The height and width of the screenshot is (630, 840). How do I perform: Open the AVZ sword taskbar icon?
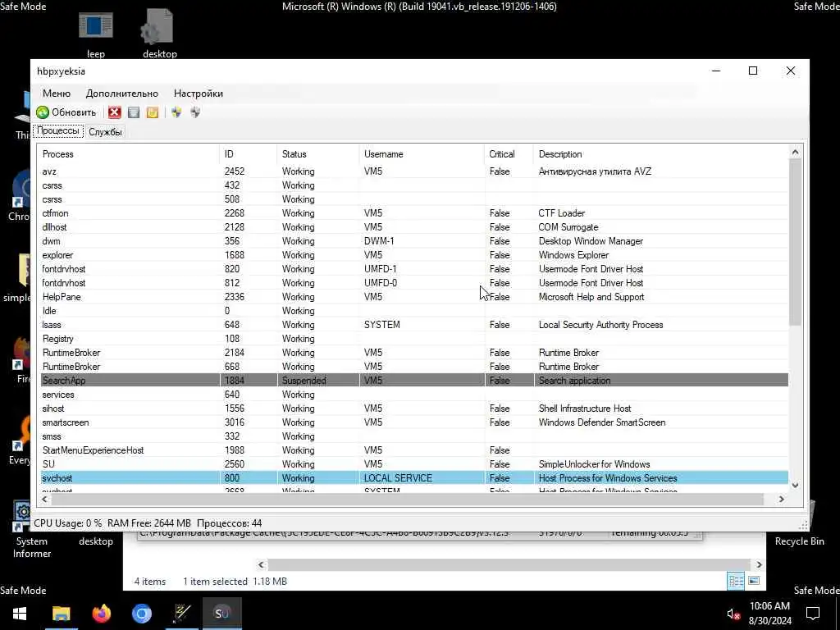point(182,614)
